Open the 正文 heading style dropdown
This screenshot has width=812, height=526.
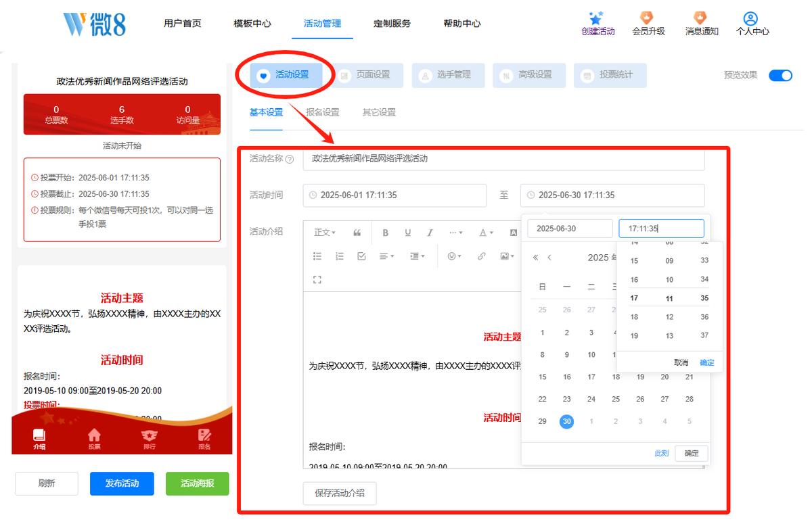pos(325,233)
